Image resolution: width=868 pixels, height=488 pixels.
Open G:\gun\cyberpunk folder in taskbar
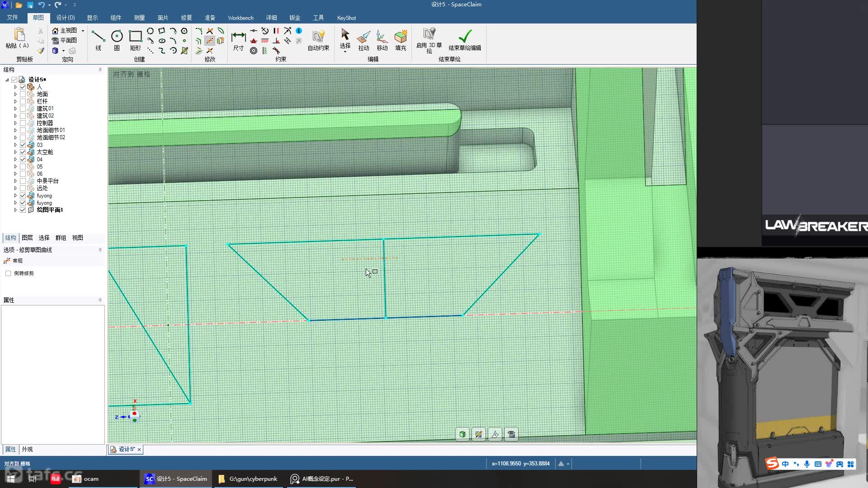pos(248,479)
